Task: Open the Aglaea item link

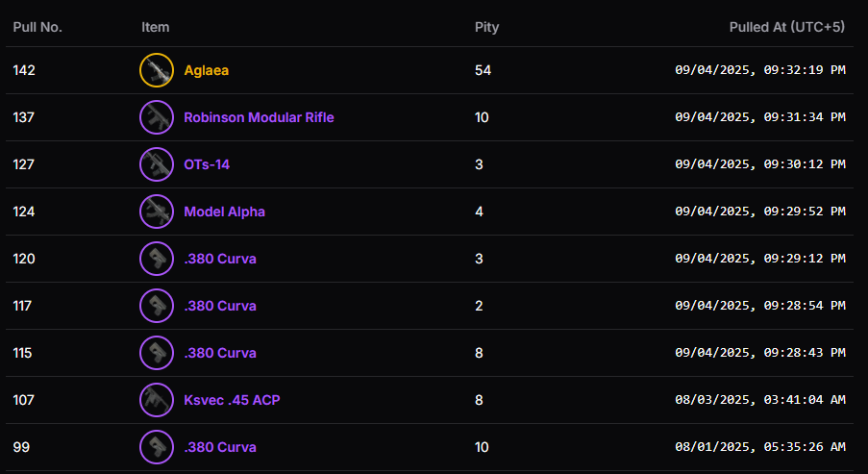Action: [x=206, y=70]
